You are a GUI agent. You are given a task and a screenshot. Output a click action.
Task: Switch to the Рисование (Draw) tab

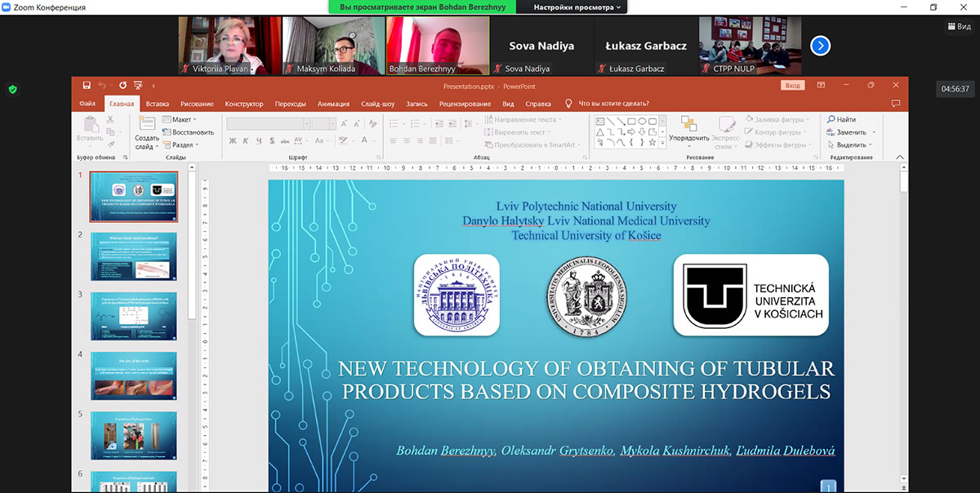coord(197,104)
